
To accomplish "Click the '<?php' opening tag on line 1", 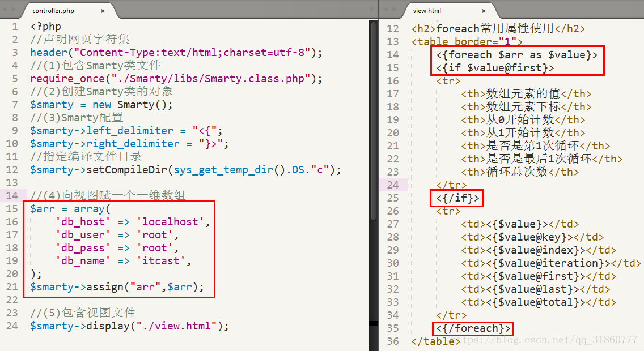I will (x=45, y=27).
